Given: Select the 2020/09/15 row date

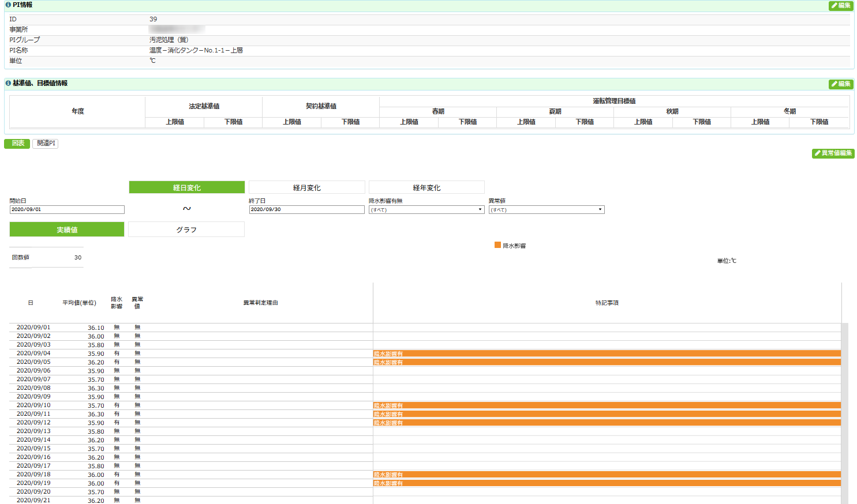Looking at the screenshot, I should (33, 449).
